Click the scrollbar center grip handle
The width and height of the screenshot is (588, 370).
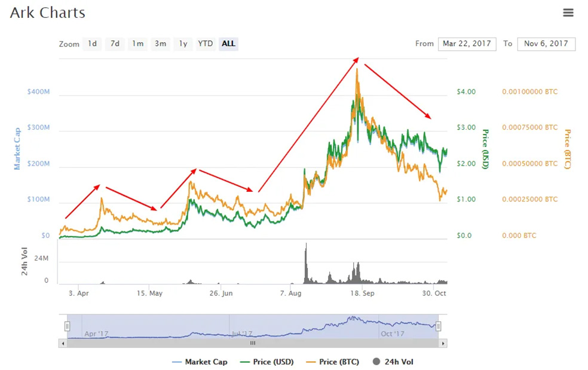pyautogui.click(x=253, y=343)
